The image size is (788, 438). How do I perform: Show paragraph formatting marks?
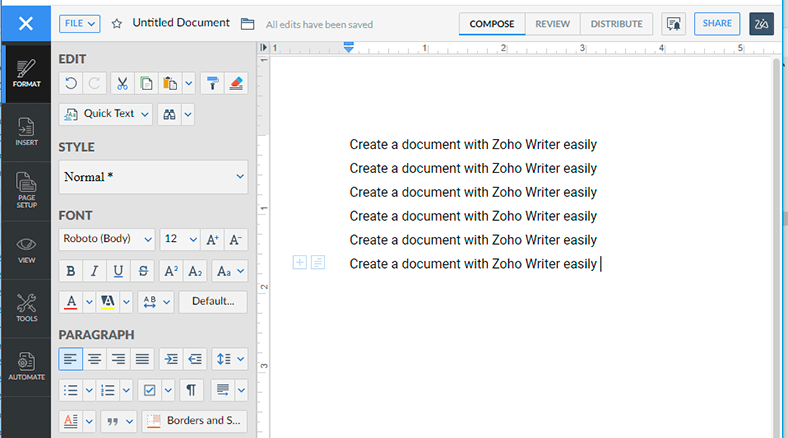point(191,390)
